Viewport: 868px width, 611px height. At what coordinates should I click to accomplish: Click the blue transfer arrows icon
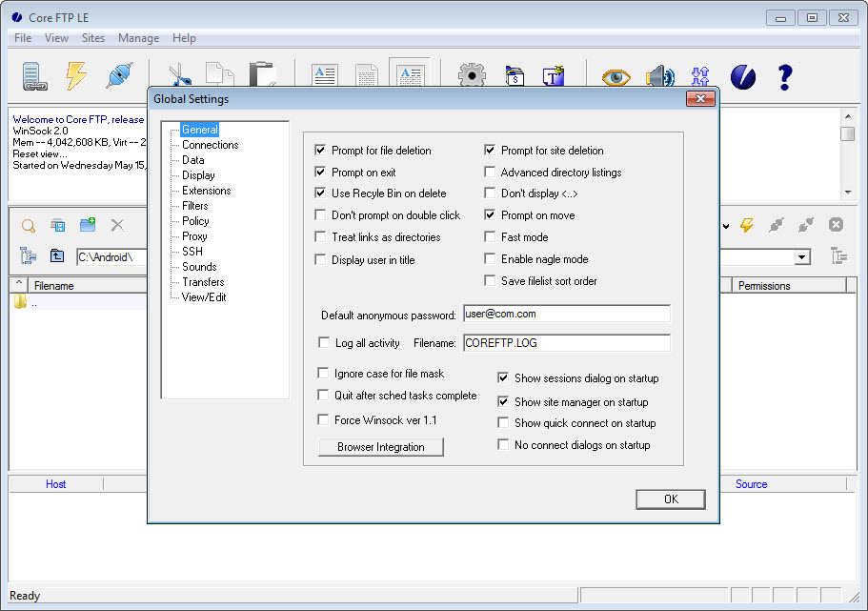pyautogui.click(x=700, y=76)
